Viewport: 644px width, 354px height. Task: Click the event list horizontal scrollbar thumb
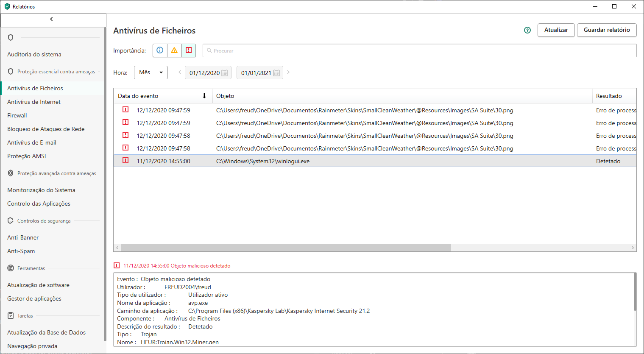(x=286, y=248)
